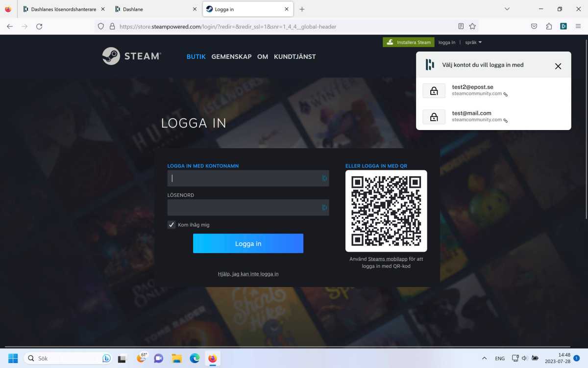Click the Steam logo in the header
588x368 pixels.
[x=131, y=56]
